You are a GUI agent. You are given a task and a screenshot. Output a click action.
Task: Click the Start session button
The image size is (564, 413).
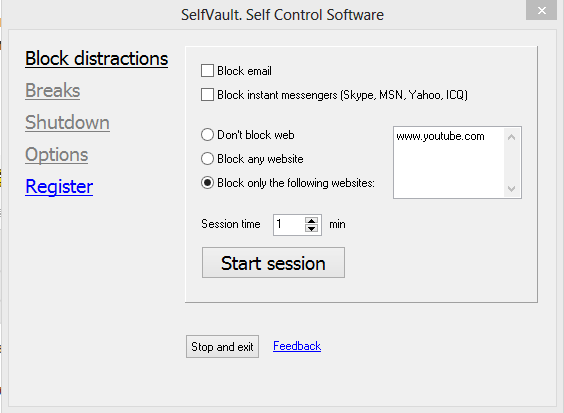[273, 263]
